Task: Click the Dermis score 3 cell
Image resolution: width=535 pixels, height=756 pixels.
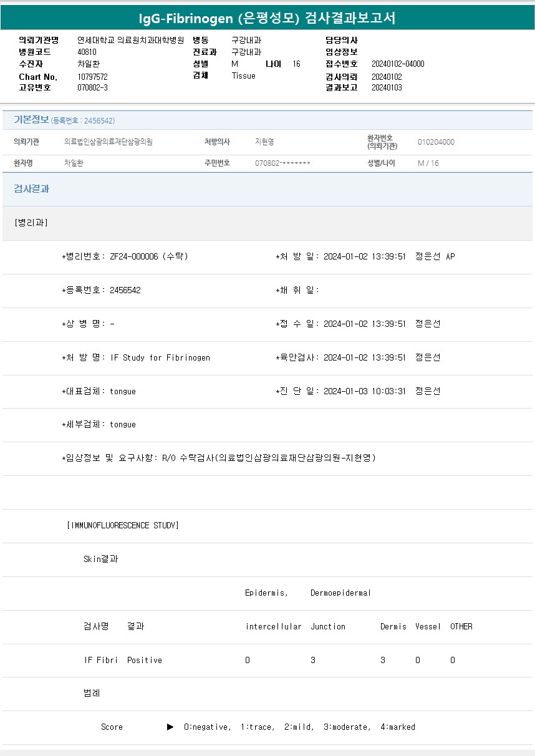Action: click(383, 660)
